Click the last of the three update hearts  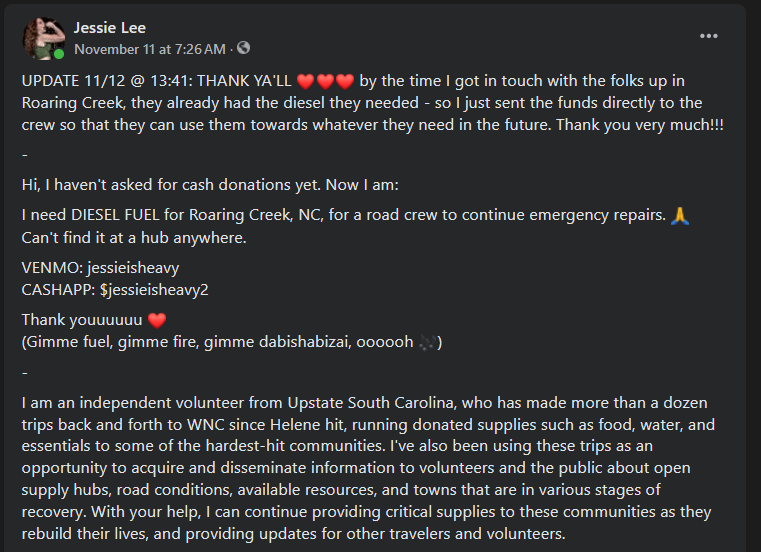pyautogui.click(x=345, y=81)
